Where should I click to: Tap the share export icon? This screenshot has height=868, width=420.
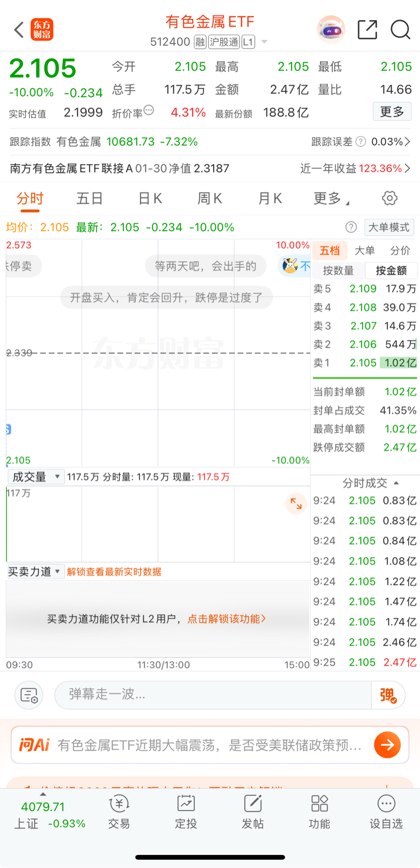click(367, 30)
